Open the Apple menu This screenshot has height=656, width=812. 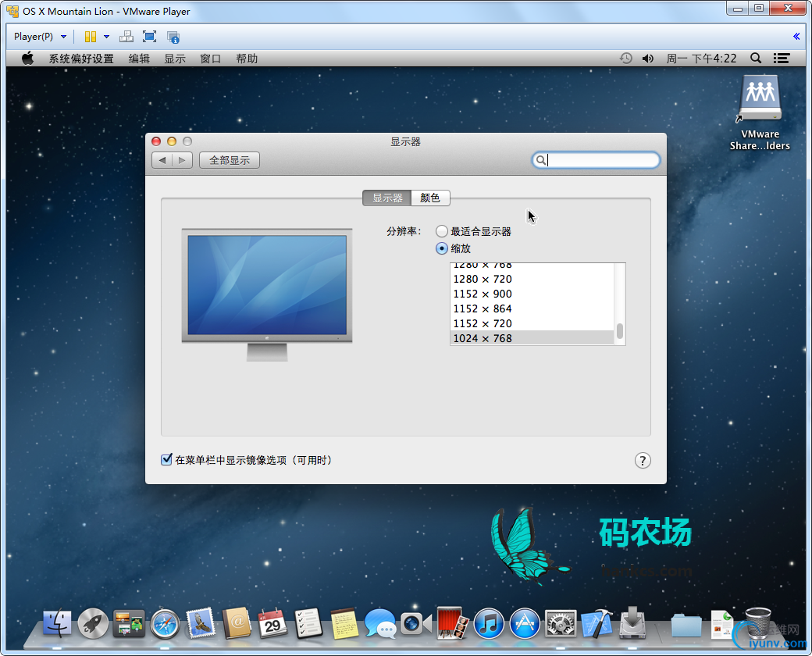28,59
